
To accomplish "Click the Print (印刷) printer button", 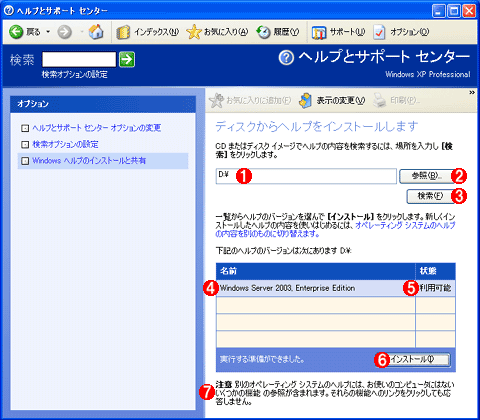I will coord(397,100).
